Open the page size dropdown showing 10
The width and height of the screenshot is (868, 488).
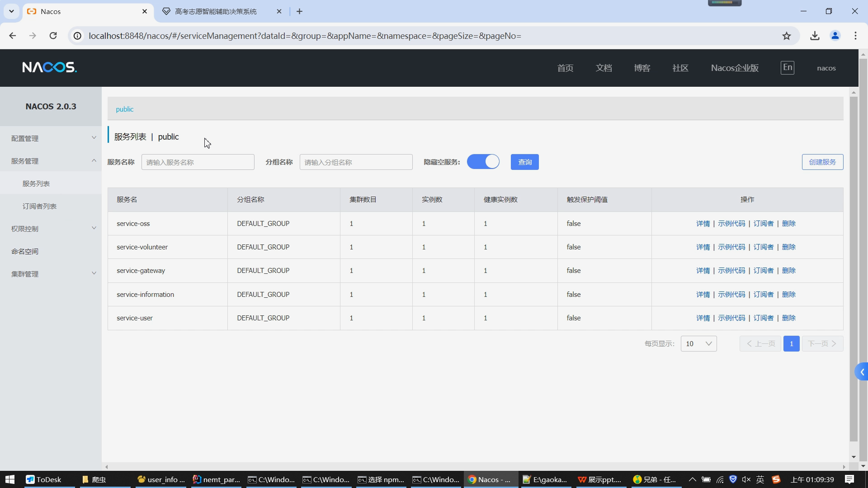tap(698, 343)
